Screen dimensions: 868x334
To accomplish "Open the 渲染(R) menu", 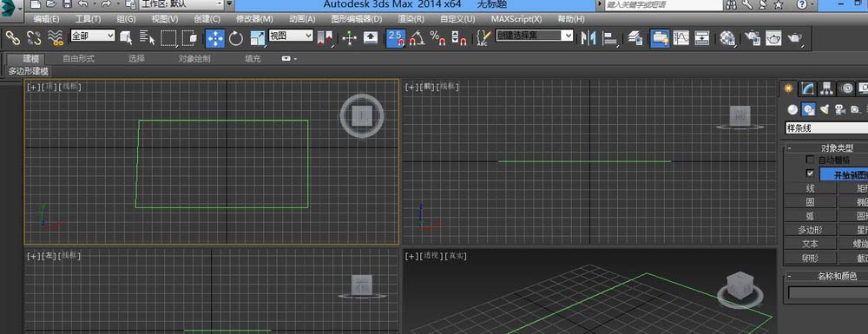I will click(x=411, y=19).
